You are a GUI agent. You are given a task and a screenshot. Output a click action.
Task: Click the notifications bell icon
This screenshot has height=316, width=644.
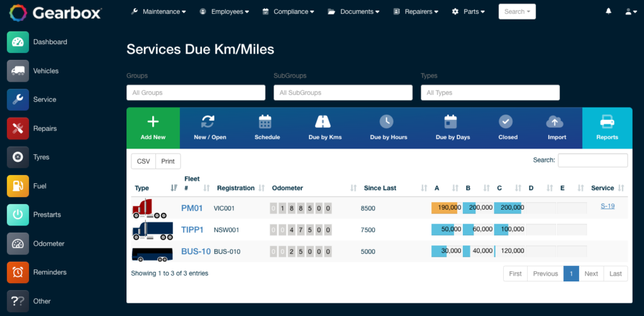(x=608, y=11)
